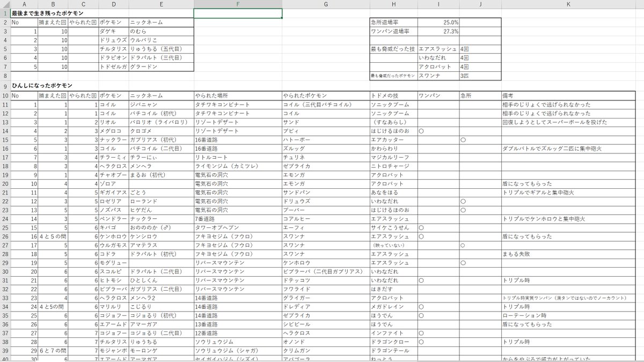Screen dimensions: 644x362
Task: Click the label 急所退場率
Action: [x=393, y=23]
